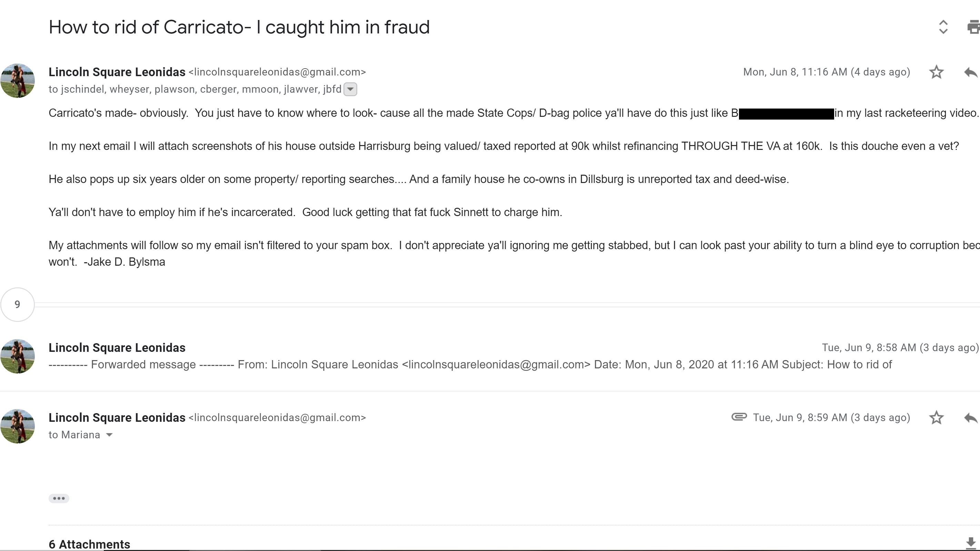980x551 pixels.
Task: Star the Jun 8 11:16 AM message
Action: (x=936, y=72)
